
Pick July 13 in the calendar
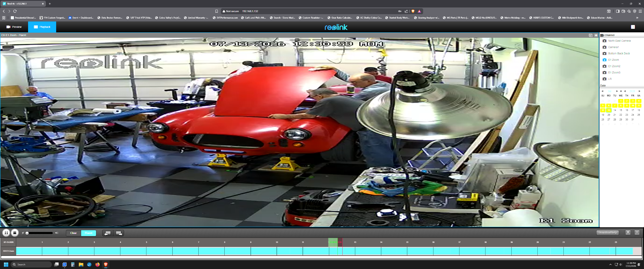coord(609,110)
